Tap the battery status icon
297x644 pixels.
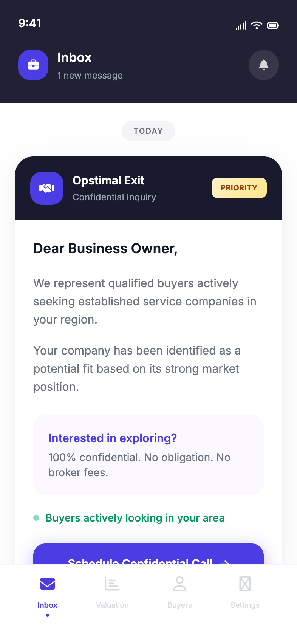coord(273,25)
